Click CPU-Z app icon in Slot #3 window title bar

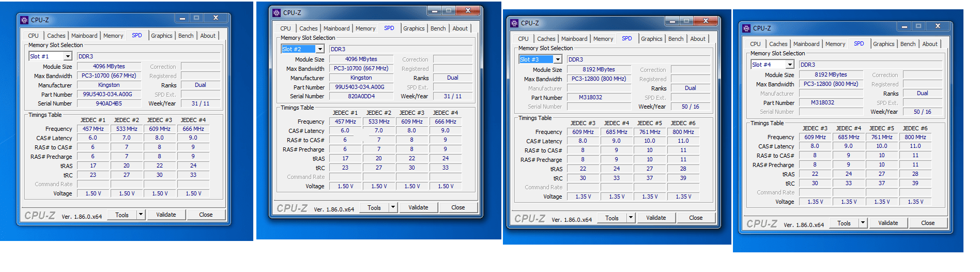pyautogui.click(x=514, y=23)
